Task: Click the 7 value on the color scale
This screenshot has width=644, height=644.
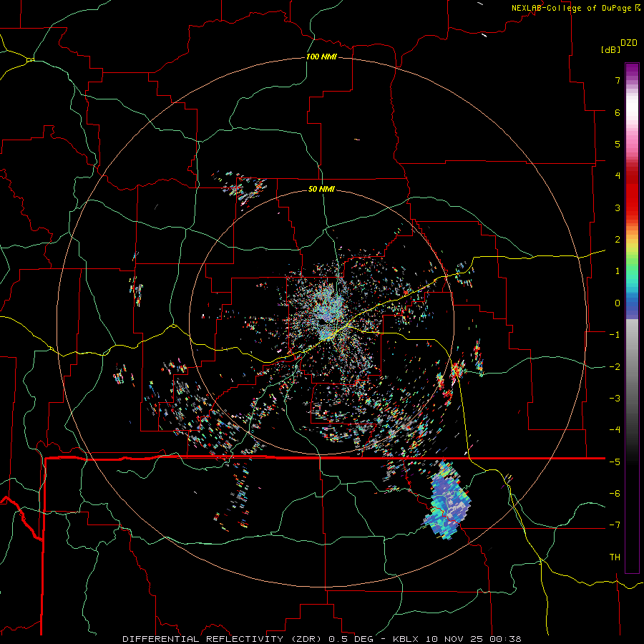Action: tap(618, 80)
